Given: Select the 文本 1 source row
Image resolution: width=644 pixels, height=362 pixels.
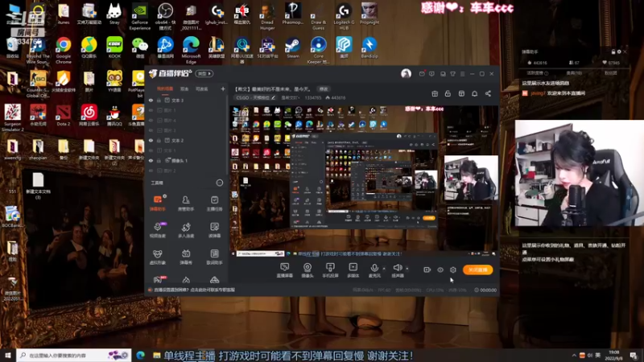Looking at the screenshot, I should click(187, 150).
